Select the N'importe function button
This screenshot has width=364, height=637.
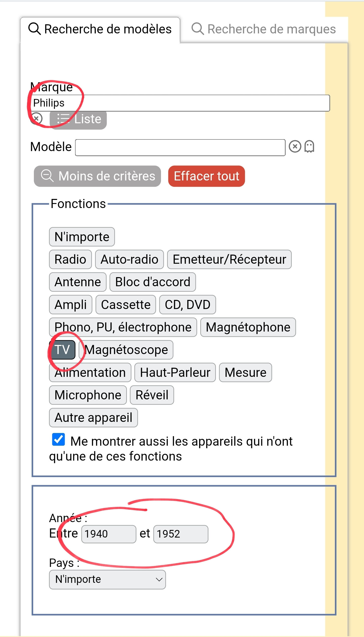(82, 237)
